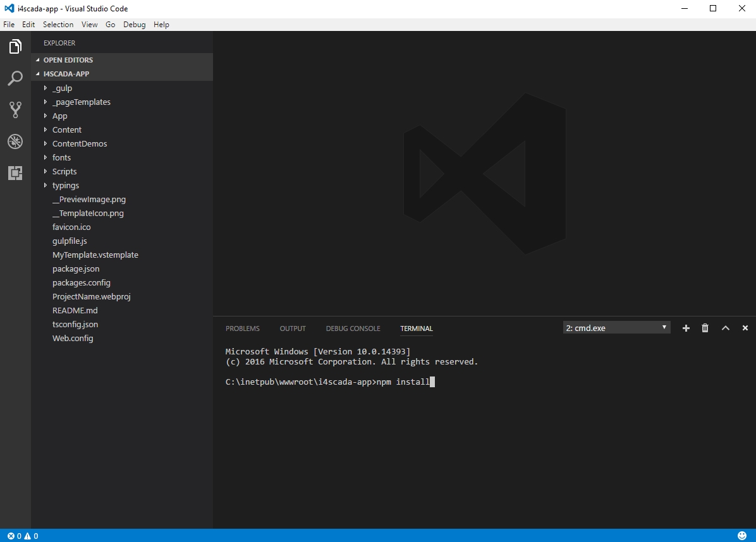Open the terminal selection dropdown showing 2: cmd.exe
756x542 pixels.
616,327
